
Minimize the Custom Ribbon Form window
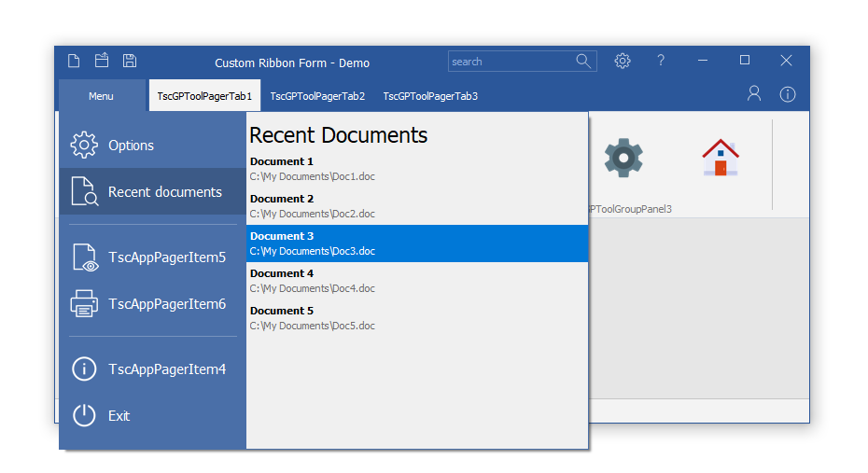coord(703,60)
